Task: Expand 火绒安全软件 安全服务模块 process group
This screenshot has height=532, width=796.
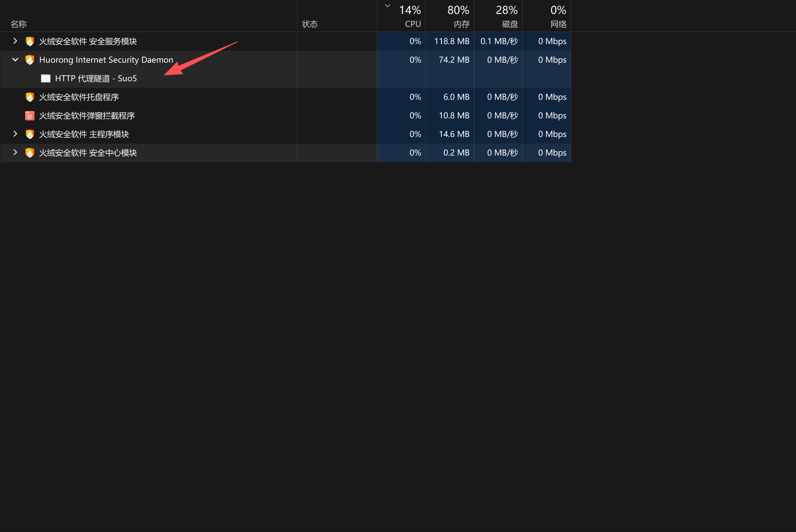Action: (15, 41)
